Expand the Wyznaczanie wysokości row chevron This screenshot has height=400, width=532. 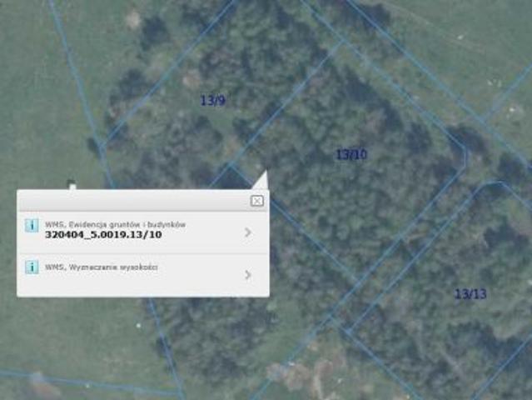[x=248, y=275]
